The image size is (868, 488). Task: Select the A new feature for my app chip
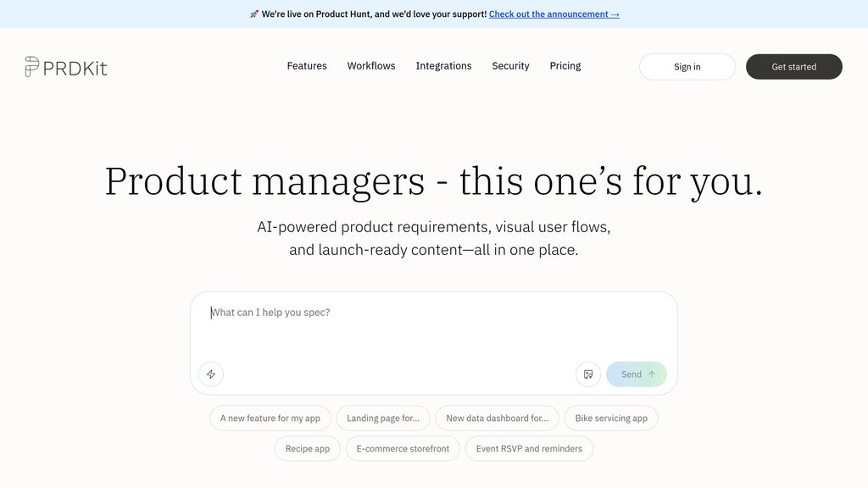pos(270,419)
